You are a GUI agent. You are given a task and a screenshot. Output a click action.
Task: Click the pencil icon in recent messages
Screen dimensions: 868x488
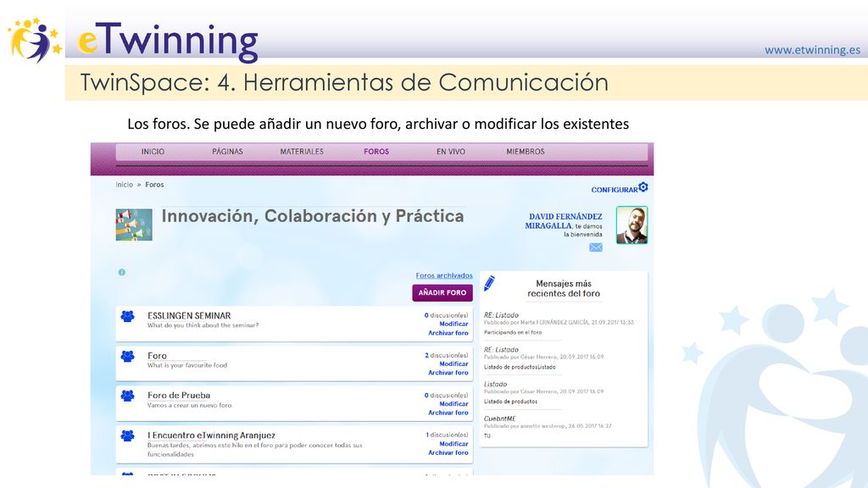tap(489, 283)
